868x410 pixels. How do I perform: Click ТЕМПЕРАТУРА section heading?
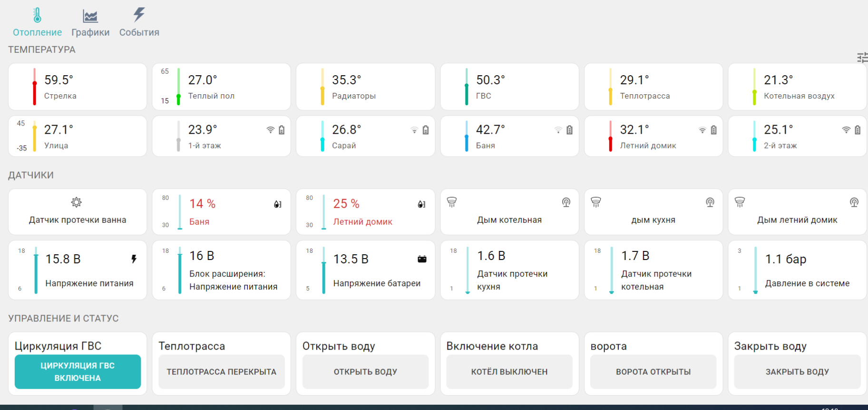[x=42, y=50]
